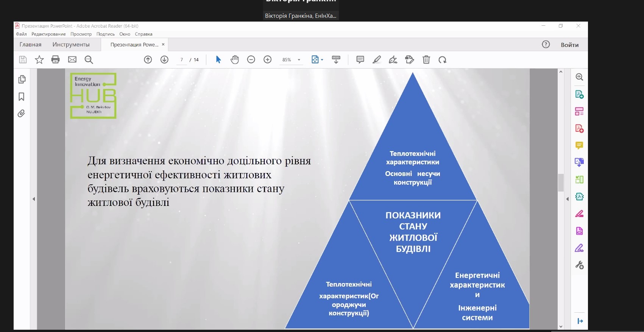Bookmark file with the star icon
The width and height of the screenshot is (644, 332).
tap(39, 59)
